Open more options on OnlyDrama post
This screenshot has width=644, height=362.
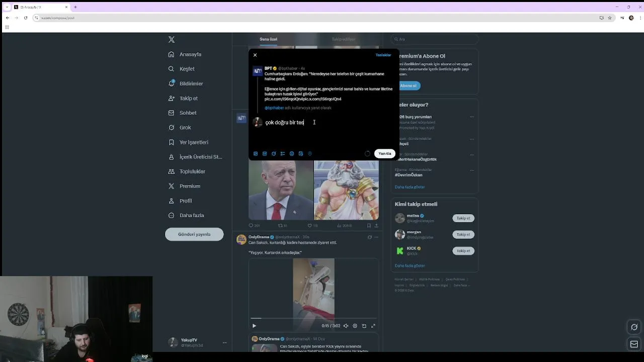point(376,237)
